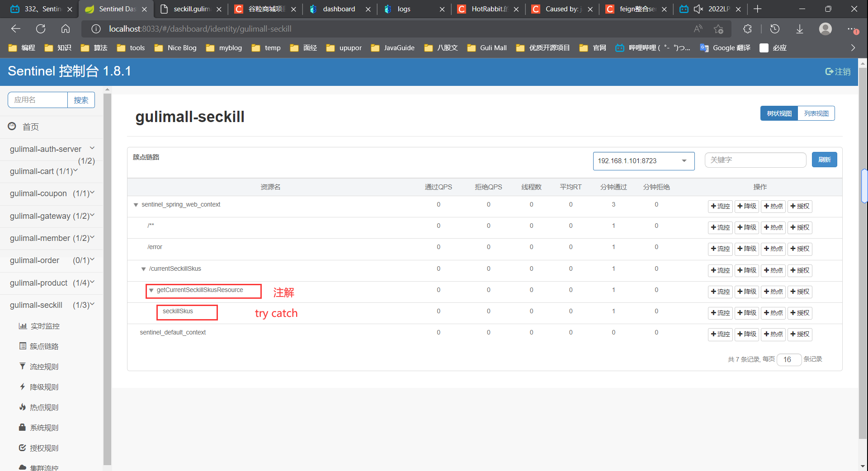This screenshot has width=868, height=471.
Task: Add 热点 rule for /currentSeckillSkus
Action: pos(774,270)
